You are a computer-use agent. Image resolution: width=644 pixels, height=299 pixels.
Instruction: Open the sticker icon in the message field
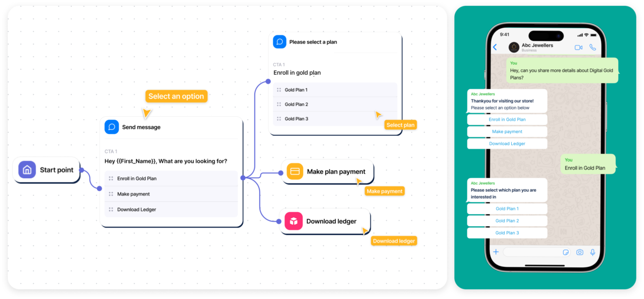tap(566, 252)
